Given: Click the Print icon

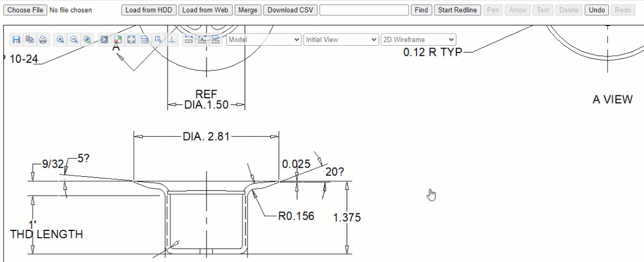Looking at the screenshot, I should [43, 40].
